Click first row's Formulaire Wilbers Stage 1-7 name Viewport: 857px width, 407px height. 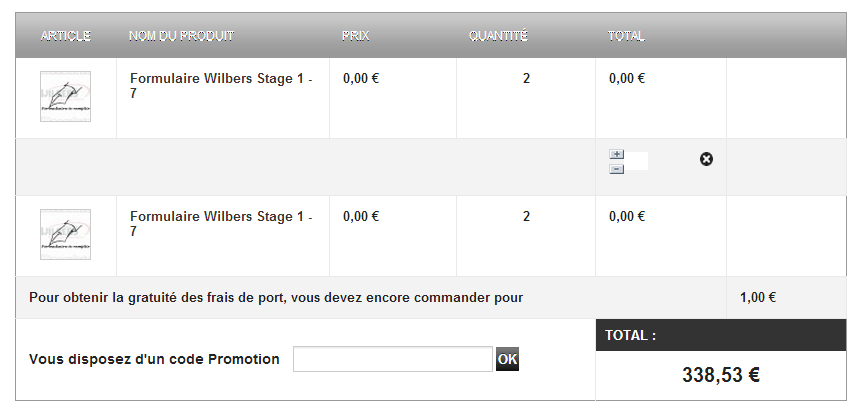tap(221, 86)
